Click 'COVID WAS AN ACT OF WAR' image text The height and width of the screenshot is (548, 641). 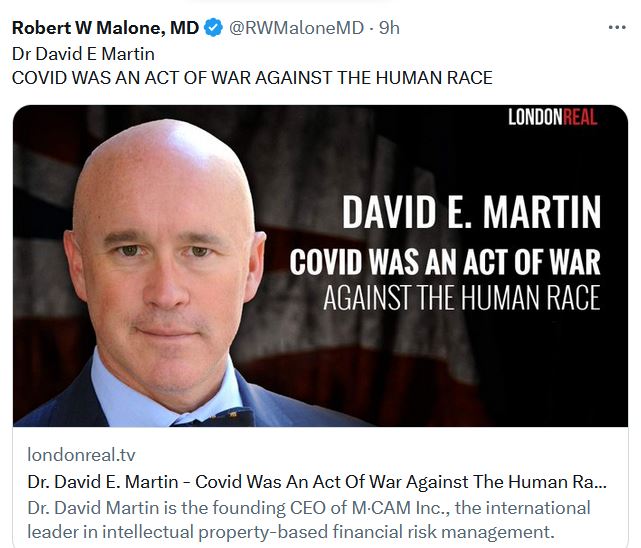(445, 262)
